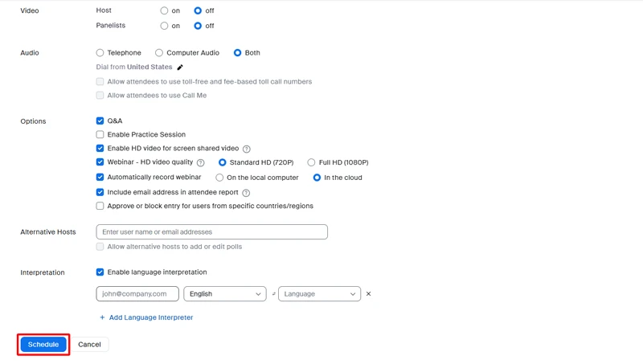Expand the target Language dropdown
This screenshot has width=643, height=364.
(x=319, y=294)
